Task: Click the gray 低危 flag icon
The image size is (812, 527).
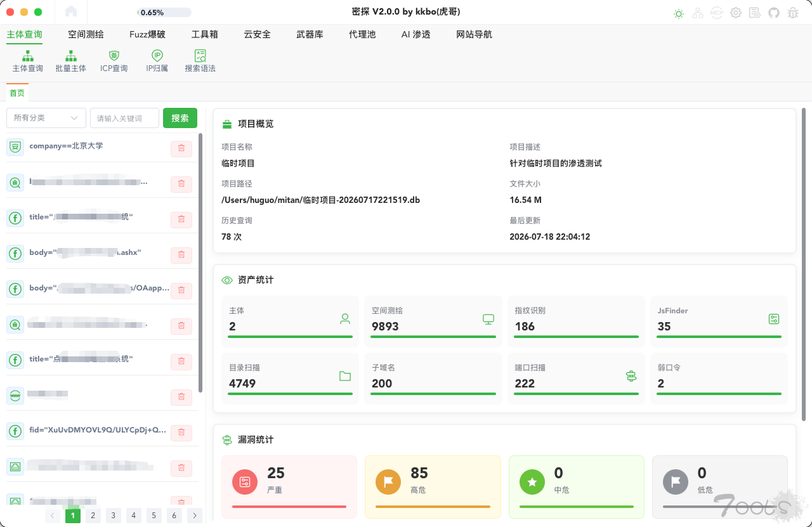Action: [676, 481]
